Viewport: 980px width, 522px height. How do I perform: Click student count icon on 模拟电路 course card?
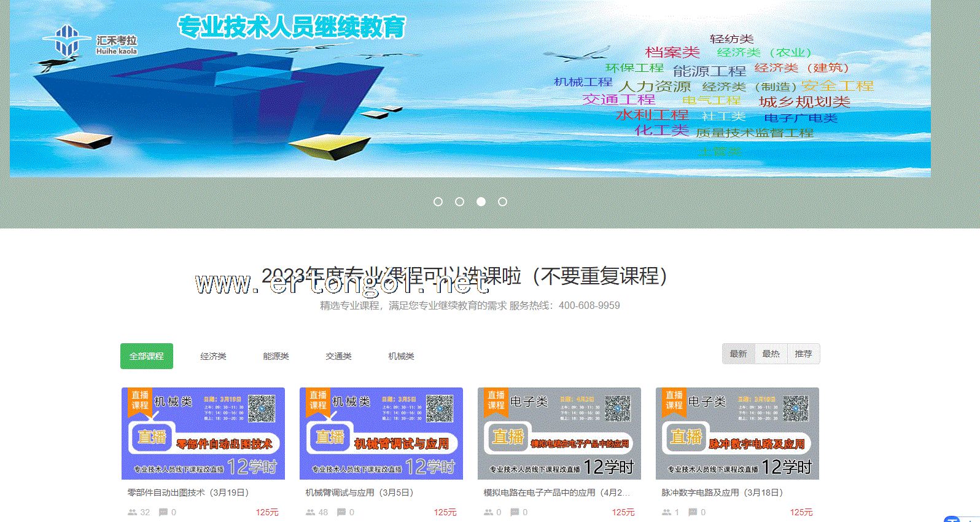488,512
